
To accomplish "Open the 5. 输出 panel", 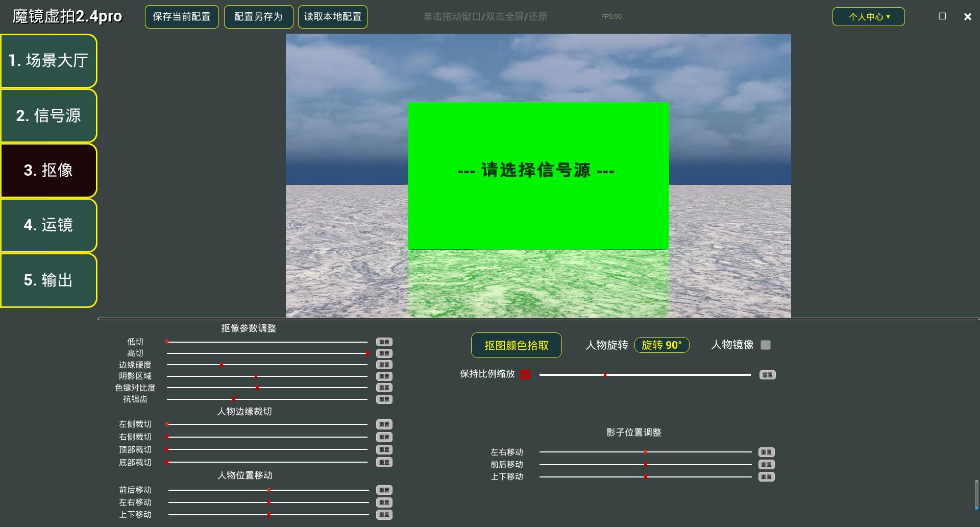I will click(48, 280).
